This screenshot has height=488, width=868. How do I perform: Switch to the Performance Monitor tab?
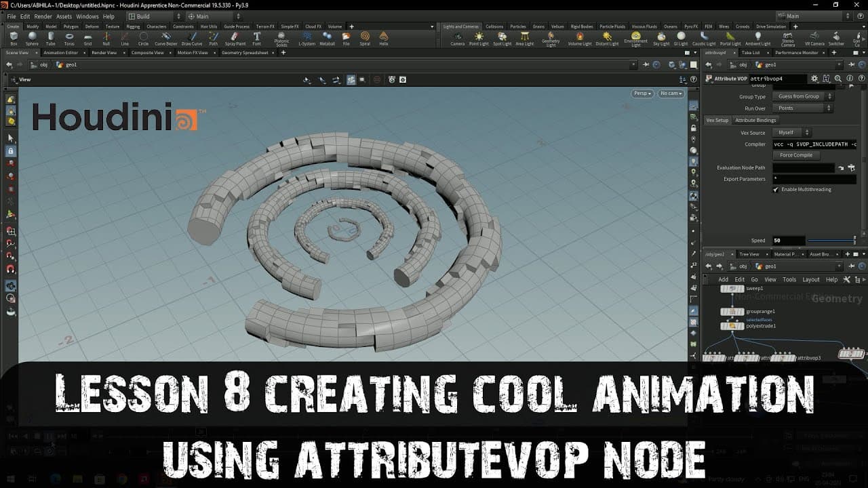click(x=797, y=52)
